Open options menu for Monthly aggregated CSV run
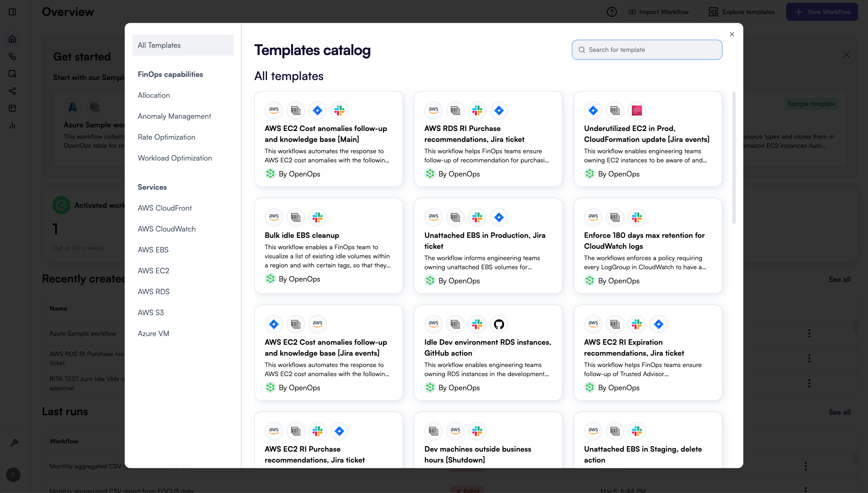Screen dimensions: 868x493 (x=806, y=466)
